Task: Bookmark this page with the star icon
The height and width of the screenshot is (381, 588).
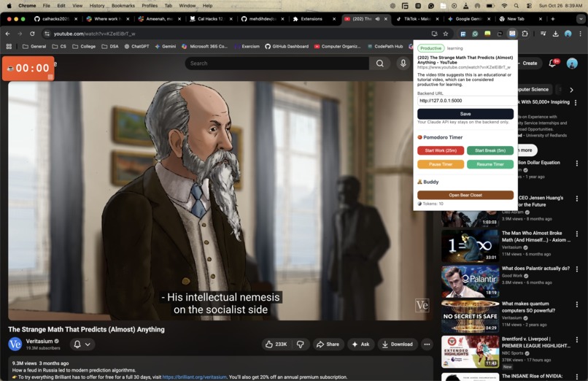Action: 446,34
